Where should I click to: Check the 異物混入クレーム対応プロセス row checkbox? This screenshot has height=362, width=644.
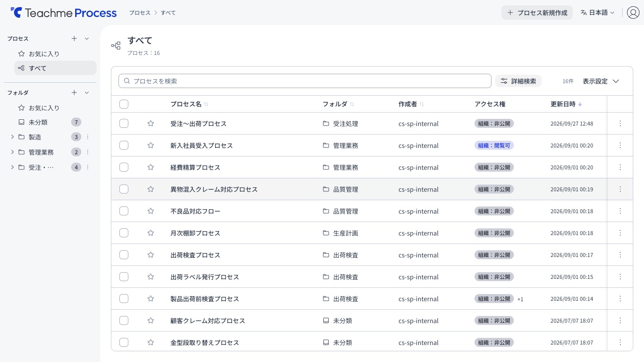tap(124, 189)
